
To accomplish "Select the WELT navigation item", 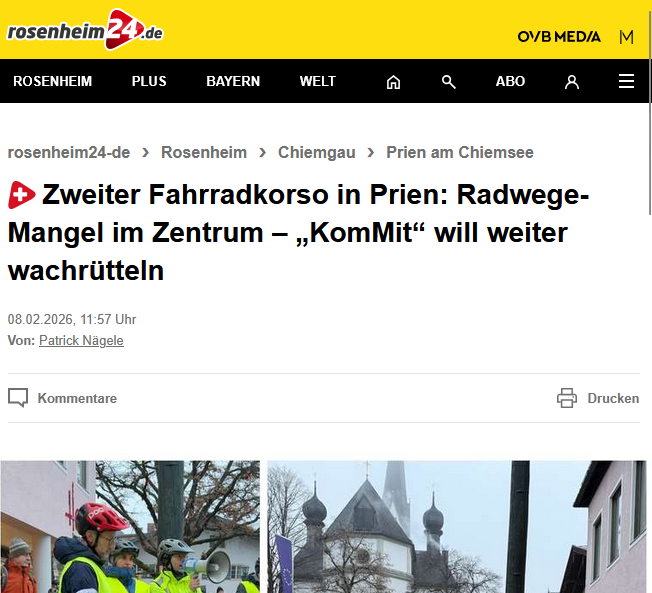I will [x=318, y=81].
